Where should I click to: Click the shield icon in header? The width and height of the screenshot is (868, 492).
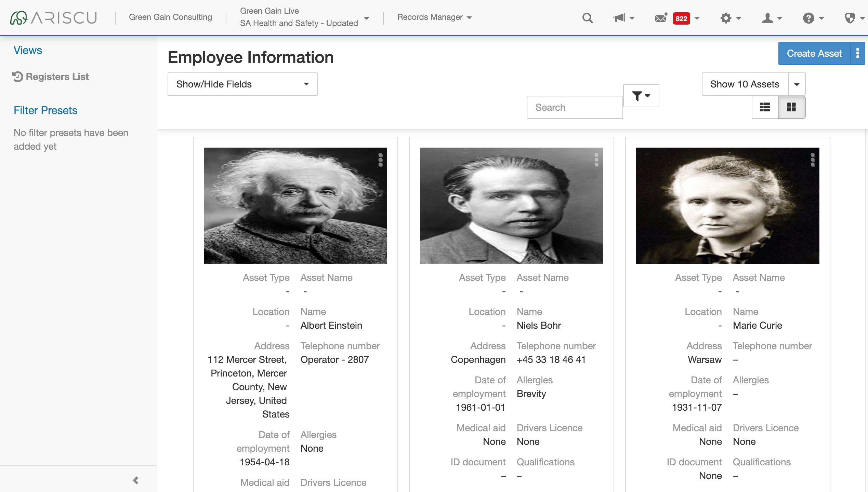click(850, 18)
